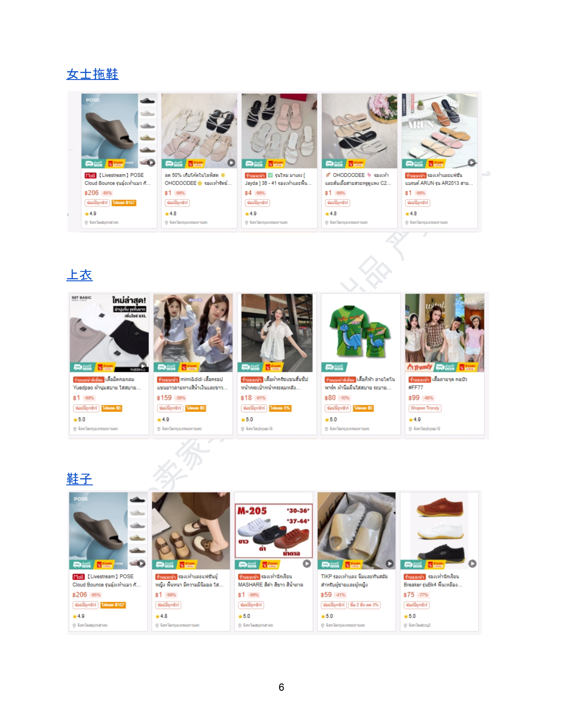Open the 女士拖鞋 heading link

(x=92, y=74)
